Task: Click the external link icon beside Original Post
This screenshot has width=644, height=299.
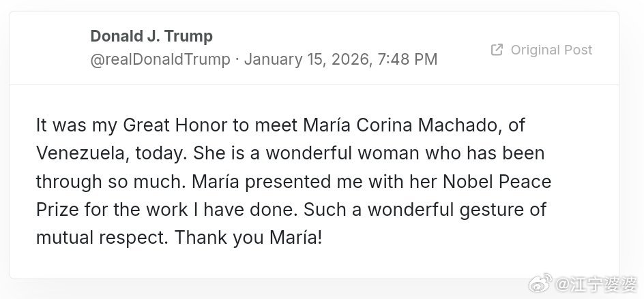Action: 497,50
